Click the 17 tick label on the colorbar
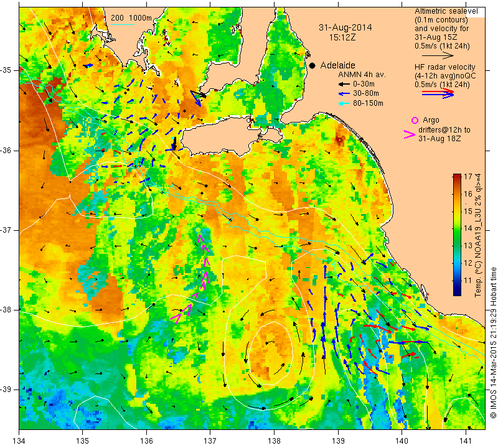The width and height of the screenshot is (498, 448). [468, 177]
